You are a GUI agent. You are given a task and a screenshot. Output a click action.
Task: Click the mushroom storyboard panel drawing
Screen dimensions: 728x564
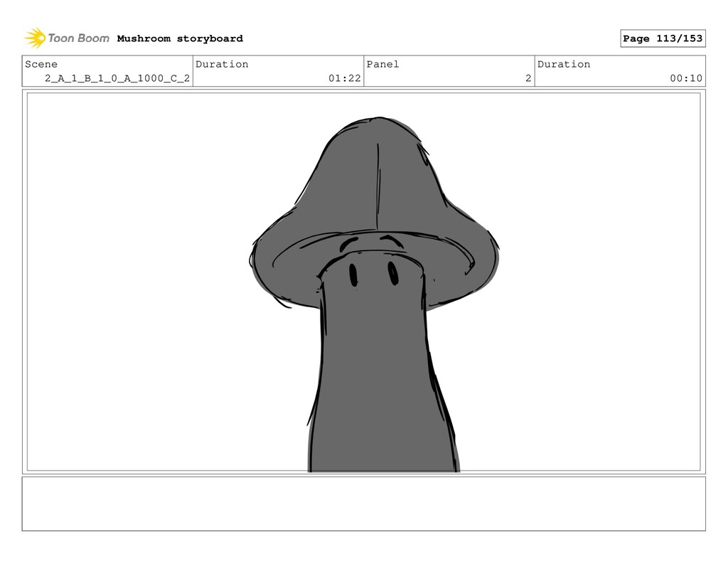(x=363, y=282)
